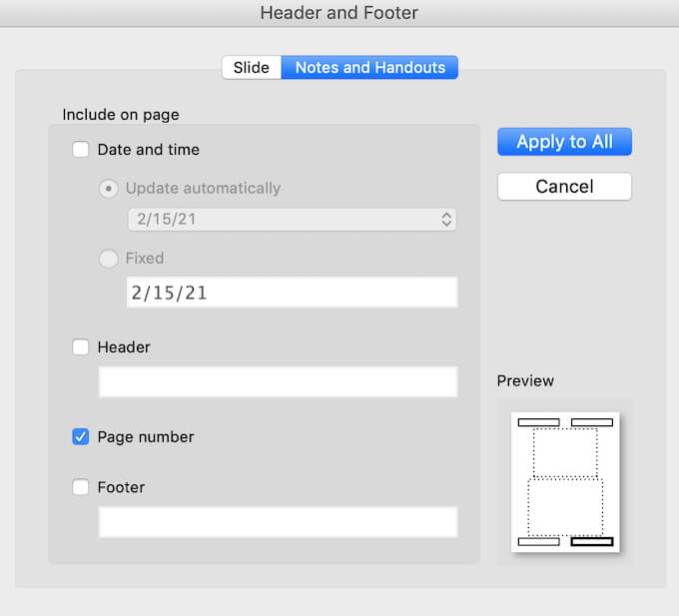Tick the Header checkbox
The width and height of the screenshot is (679, 616).
tap(81, 347)
